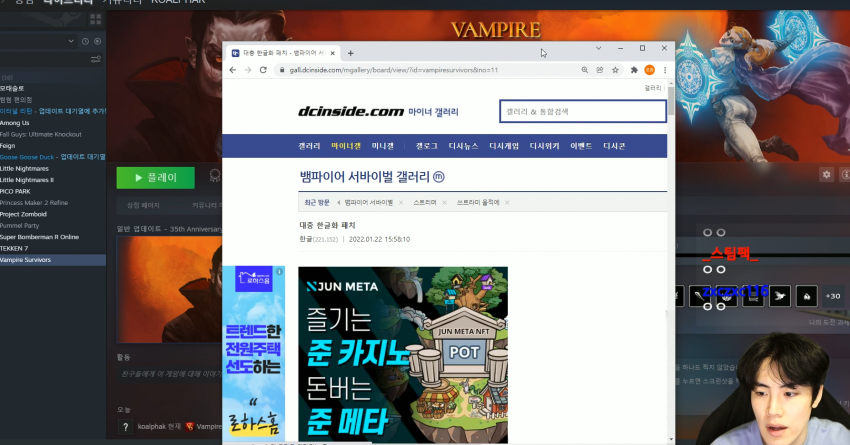
Task: Click the +30 achievements tile in Steam
Action: coord(833,296)
